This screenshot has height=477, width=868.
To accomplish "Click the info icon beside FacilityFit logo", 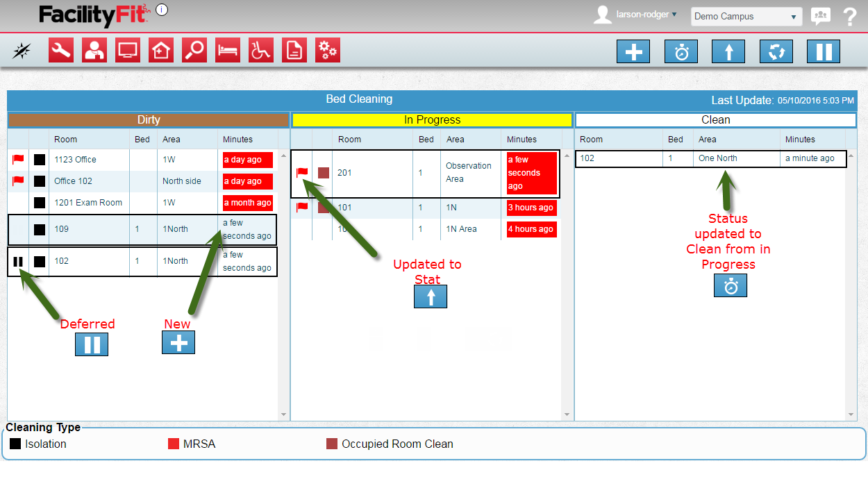I will point(161,10).
